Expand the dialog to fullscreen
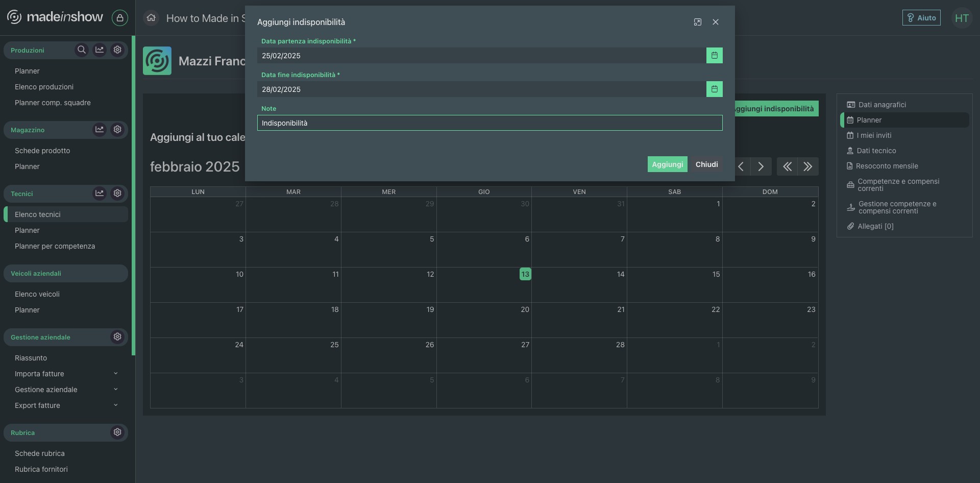 click(697, 22)
